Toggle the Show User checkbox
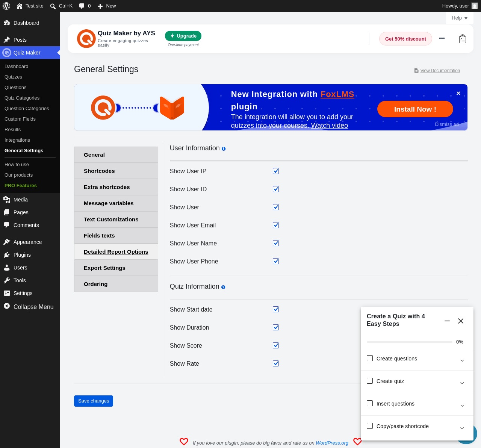Viewport: 481px width, 448px height. [x=276, y=207]
